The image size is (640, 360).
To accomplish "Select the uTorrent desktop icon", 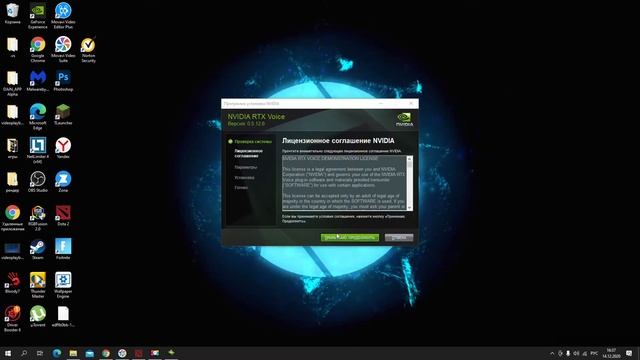I will pyautogui.click(x=38, y=316).
